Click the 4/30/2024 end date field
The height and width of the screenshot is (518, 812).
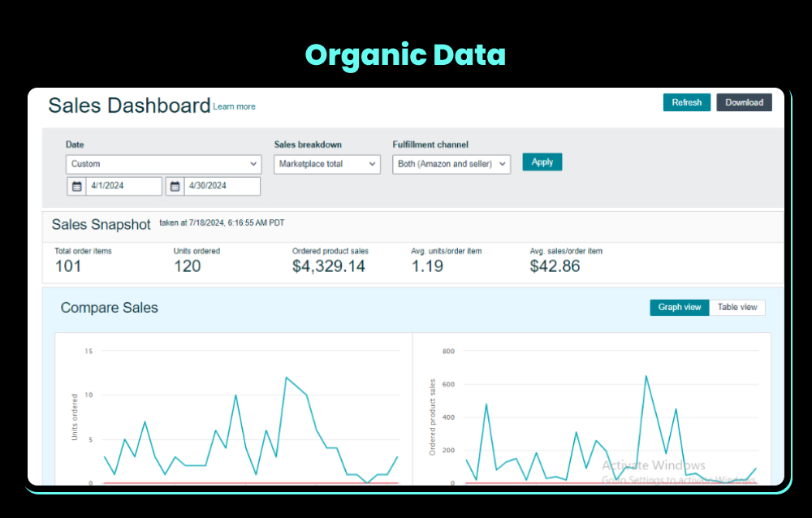click(x=222, y=186)
